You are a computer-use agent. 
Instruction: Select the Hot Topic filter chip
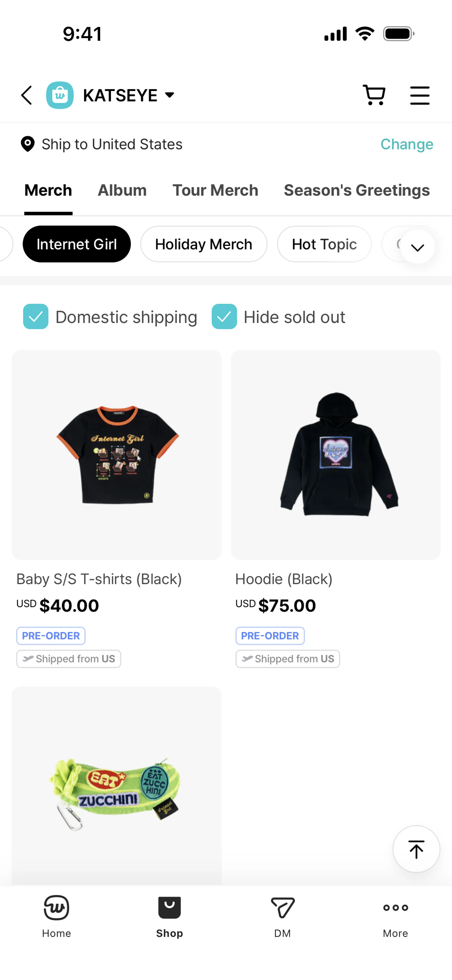[324, 244]
